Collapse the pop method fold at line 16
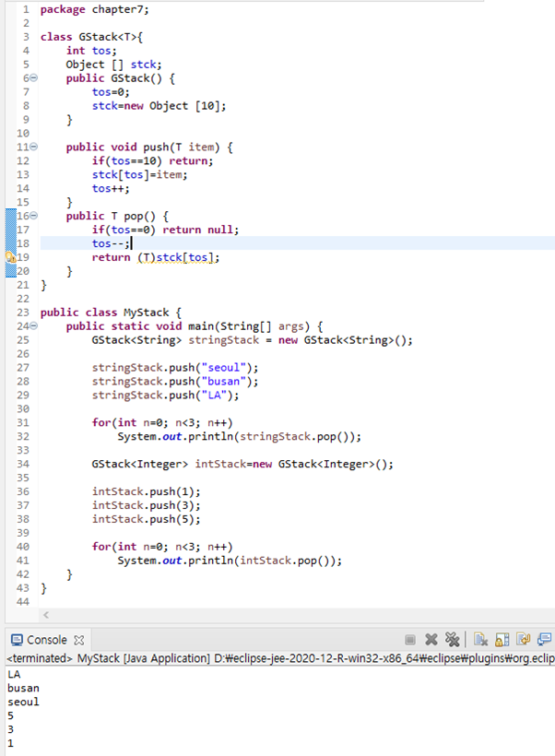 pos(34,216)
